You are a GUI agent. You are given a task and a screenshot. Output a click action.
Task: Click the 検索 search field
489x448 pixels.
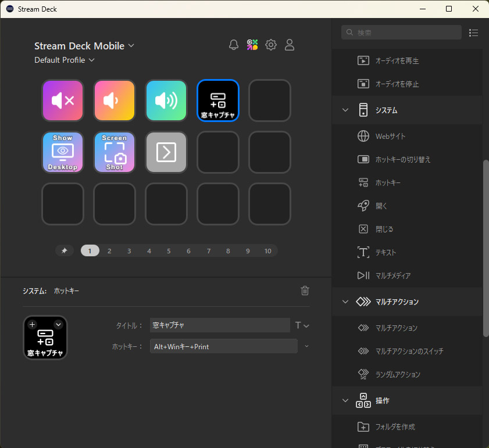(401, 33)
